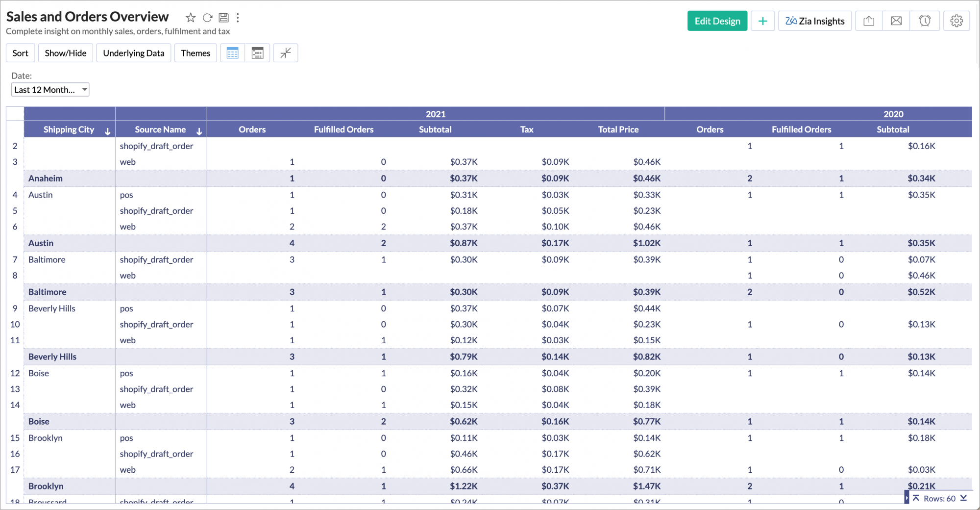This screenshot has width=980, height=510.
Task: Click sort arrow on Shipping City column
Action: [x=107, y=131]
